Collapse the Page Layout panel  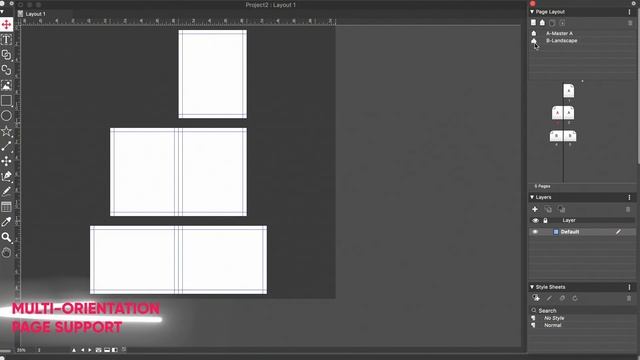coord(532,12)
